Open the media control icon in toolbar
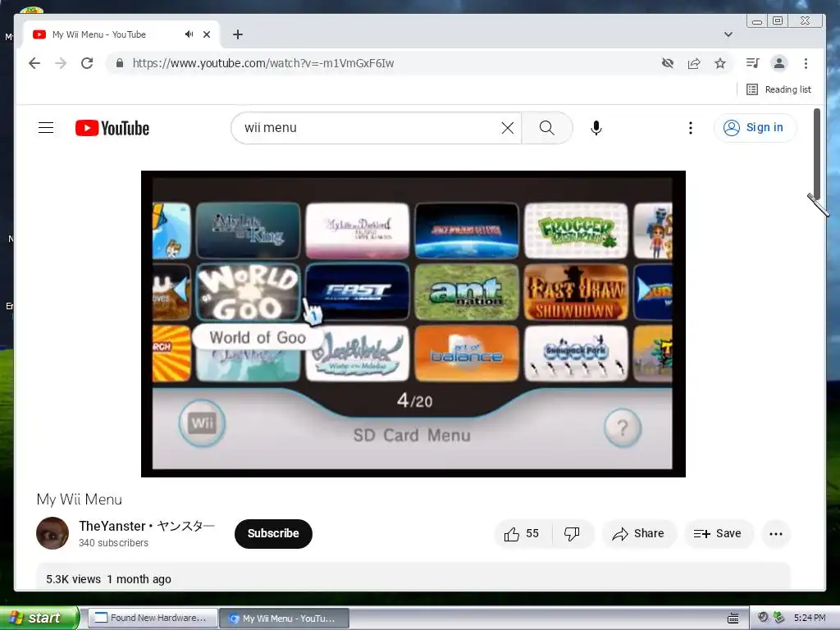840x630 pixels. [753, 63]
